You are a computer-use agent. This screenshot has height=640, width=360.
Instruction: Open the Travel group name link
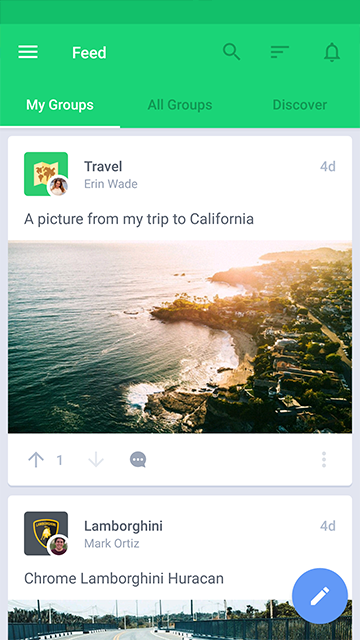103,167
